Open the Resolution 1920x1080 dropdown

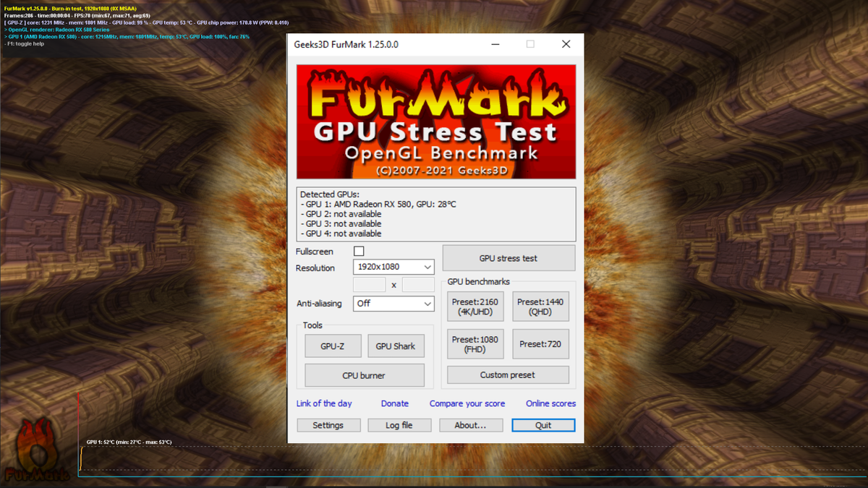tap(393, 267)
